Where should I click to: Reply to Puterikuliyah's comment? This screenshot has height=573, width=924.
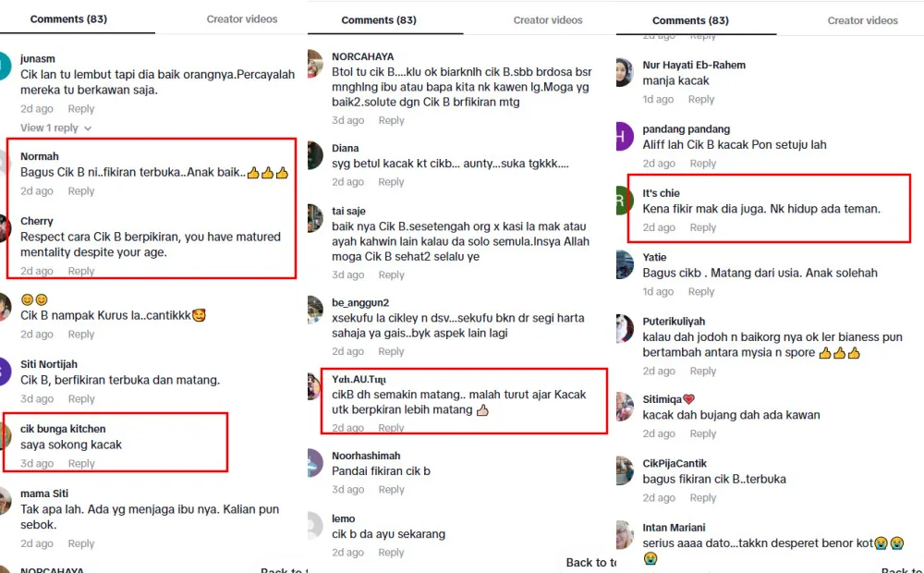click(703, 371)
